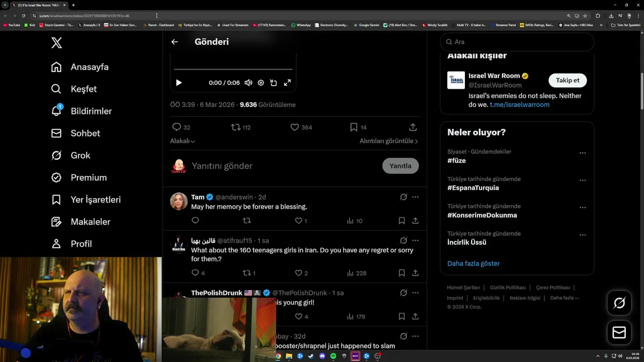The height and width of the screenshot is (362, 644).
Task: Open t.me/israelwarroom link
Action: (x=520, y=105)
